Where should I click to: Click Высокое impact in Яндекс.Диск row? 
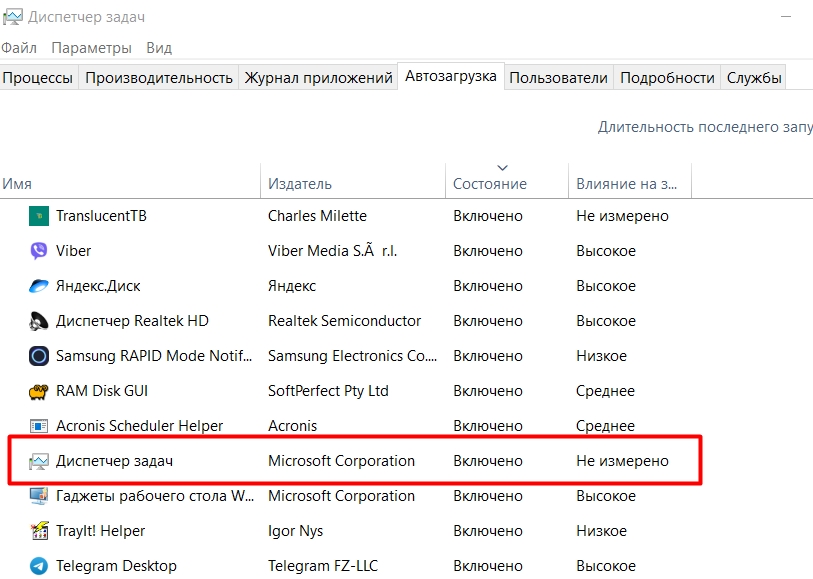tap(606, 286)
